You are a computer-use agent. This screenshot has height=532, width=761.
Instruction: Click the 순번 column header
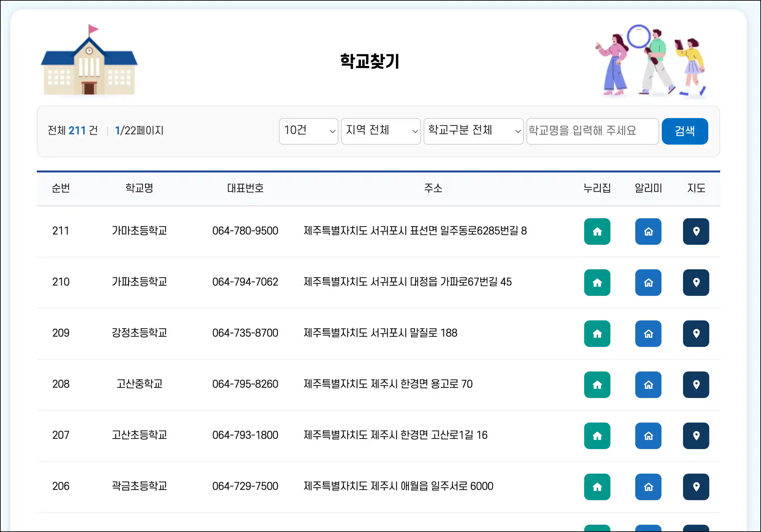click(61, 188)
